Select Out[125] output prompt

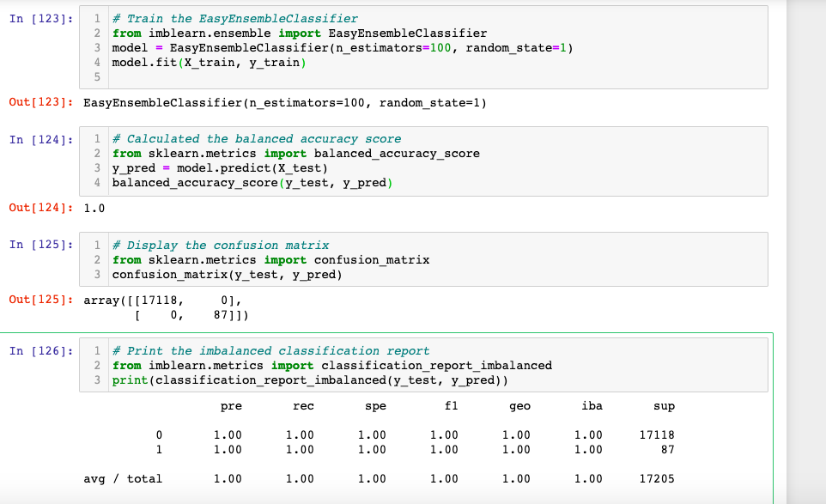[41, 300]
